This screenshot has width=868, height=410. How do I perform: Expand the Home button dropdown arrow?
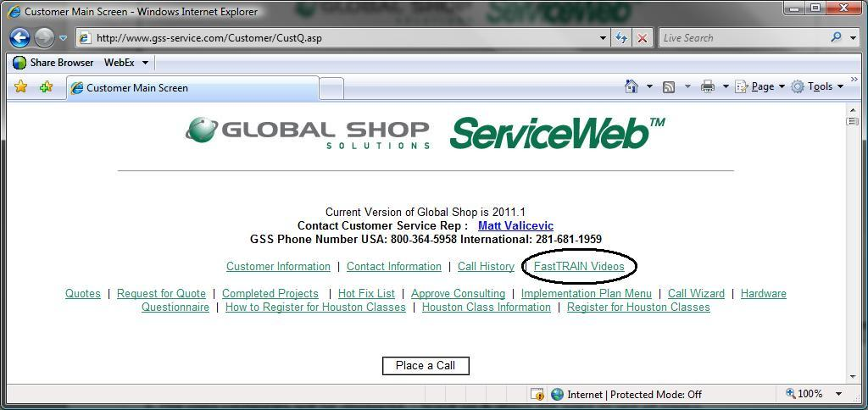pos(649,87)
